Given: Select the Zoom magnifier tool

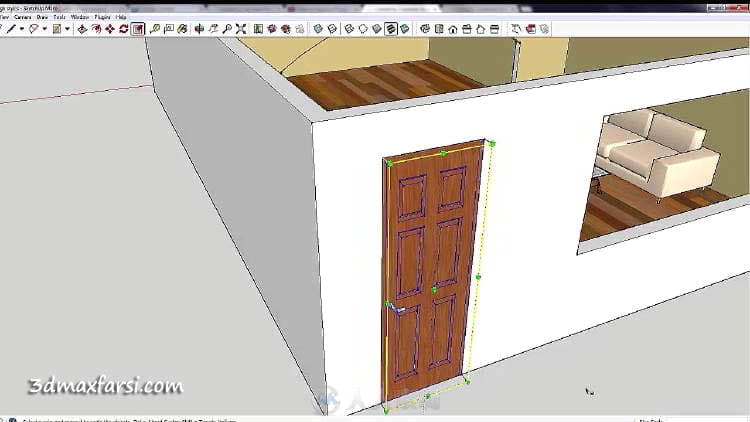Looking at the screenshot, I should click(227, 29).
